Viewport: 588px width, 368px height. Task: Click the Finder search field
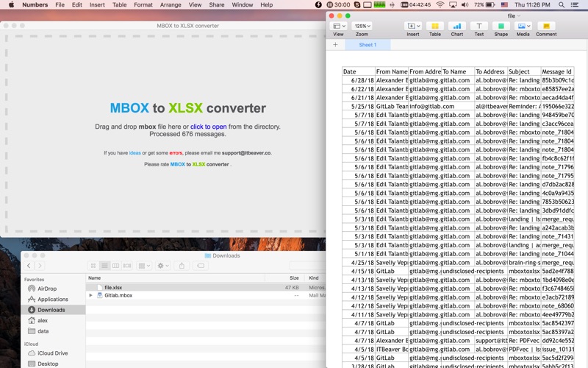pyautogui.click(x=307, y=266)
